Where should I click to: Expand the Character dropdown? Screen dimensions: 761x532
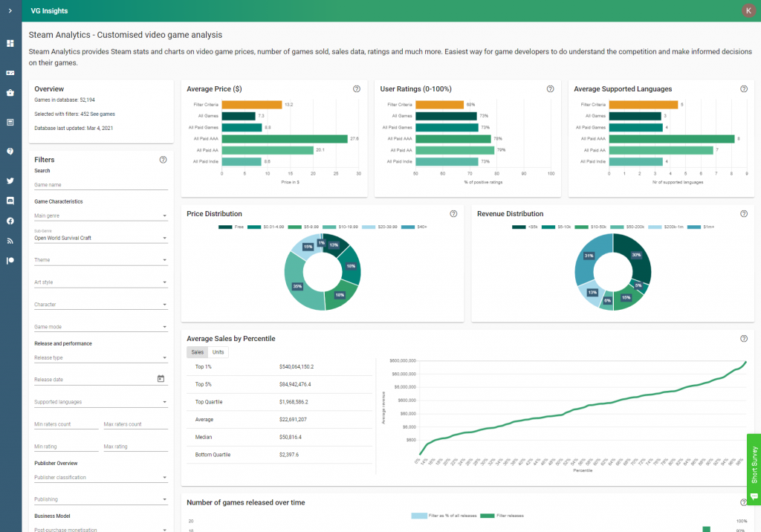101,305
